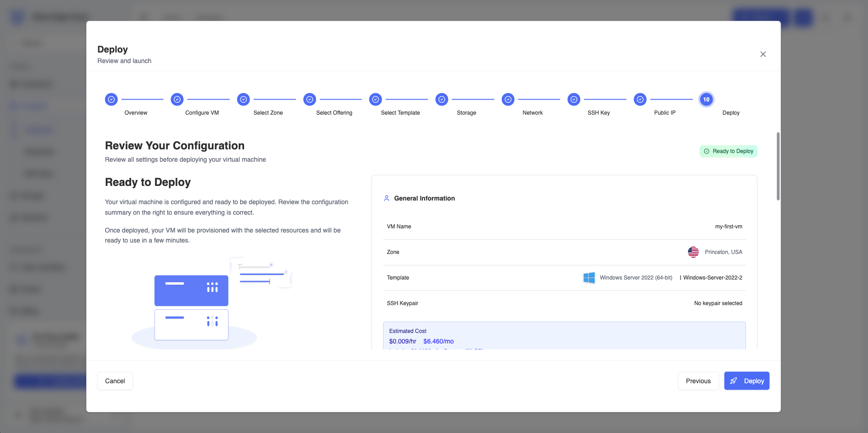868x433 pixels.
Task: Click the USA flag icon in Zone row
Action: coord(693,252)
